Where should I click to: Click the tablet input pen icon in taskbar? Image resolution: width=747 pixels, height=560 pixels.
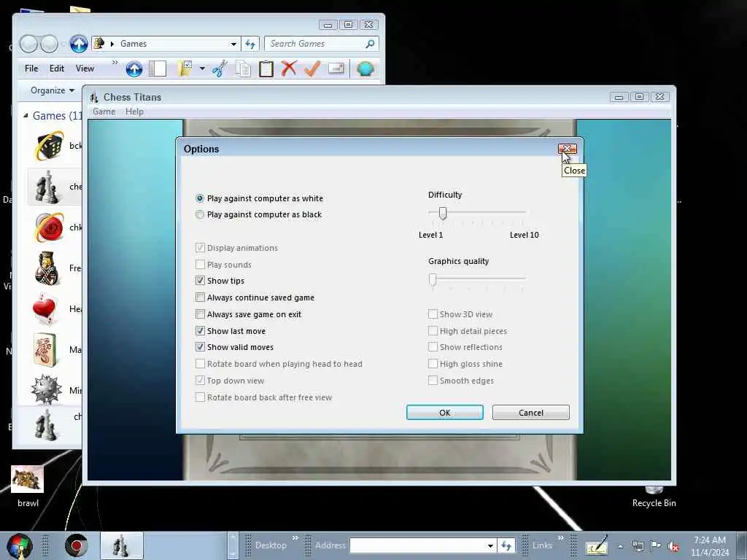(597, 545)
